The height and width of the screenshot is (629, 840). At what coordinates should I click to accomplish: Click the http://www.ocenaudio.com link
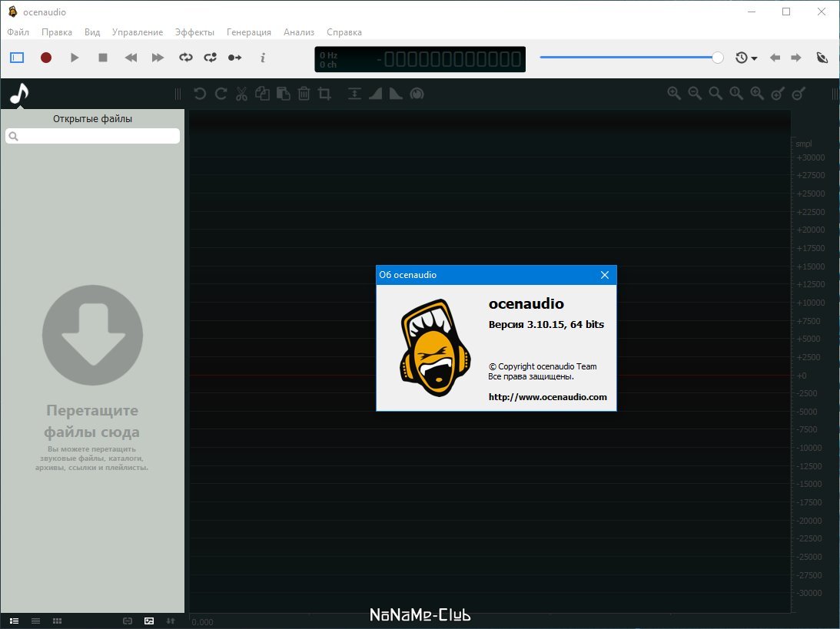coord(547,397)
